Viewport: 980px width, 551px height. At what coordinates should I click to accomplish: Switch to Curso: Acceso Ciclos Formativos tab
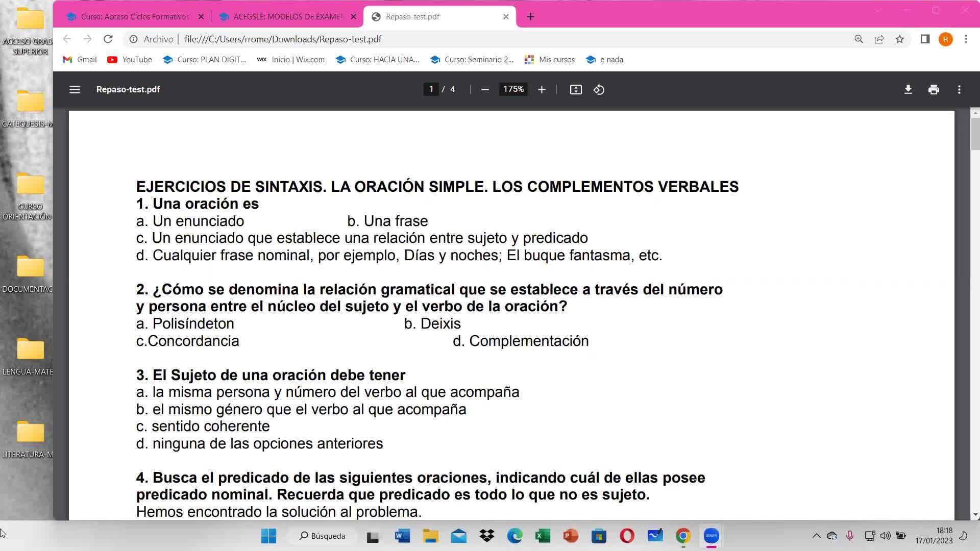click(134, 17)
